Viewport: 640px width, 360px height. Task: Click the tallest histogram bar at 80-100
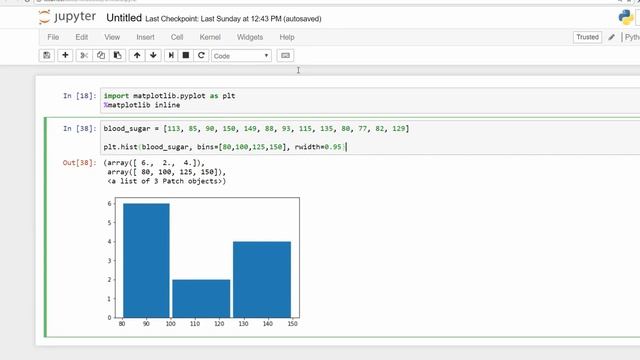[x=146, y=260]
